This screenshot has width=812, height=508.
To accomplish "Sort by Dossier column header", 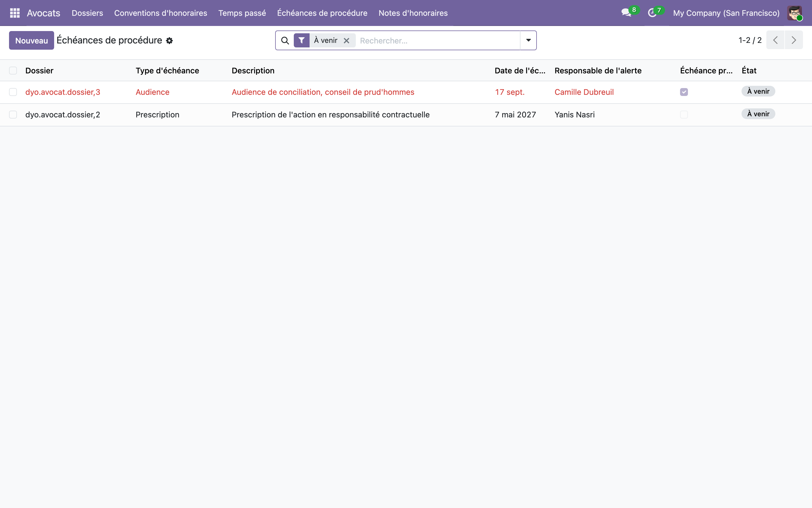I will point(39,71).
